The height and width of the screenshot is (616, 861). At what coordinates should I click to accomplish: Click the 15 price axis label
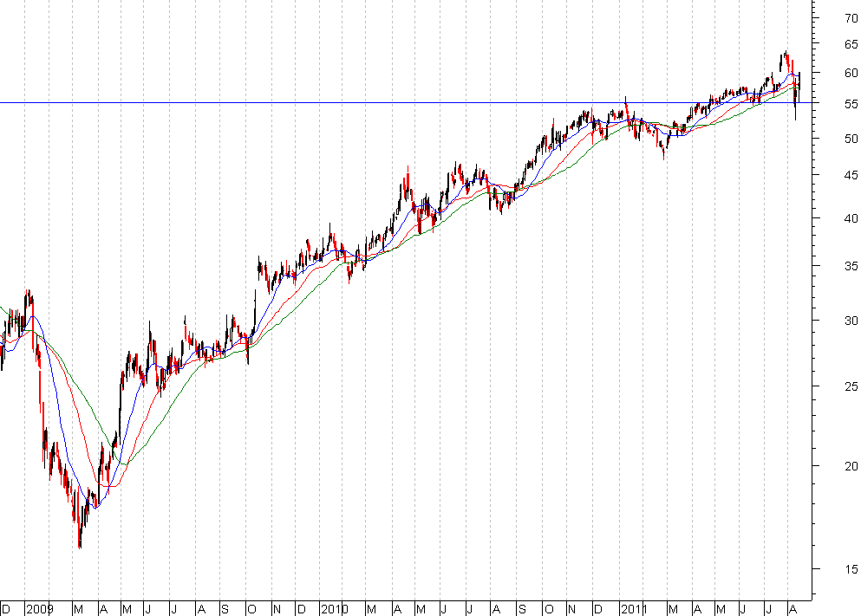pos(851,570)
